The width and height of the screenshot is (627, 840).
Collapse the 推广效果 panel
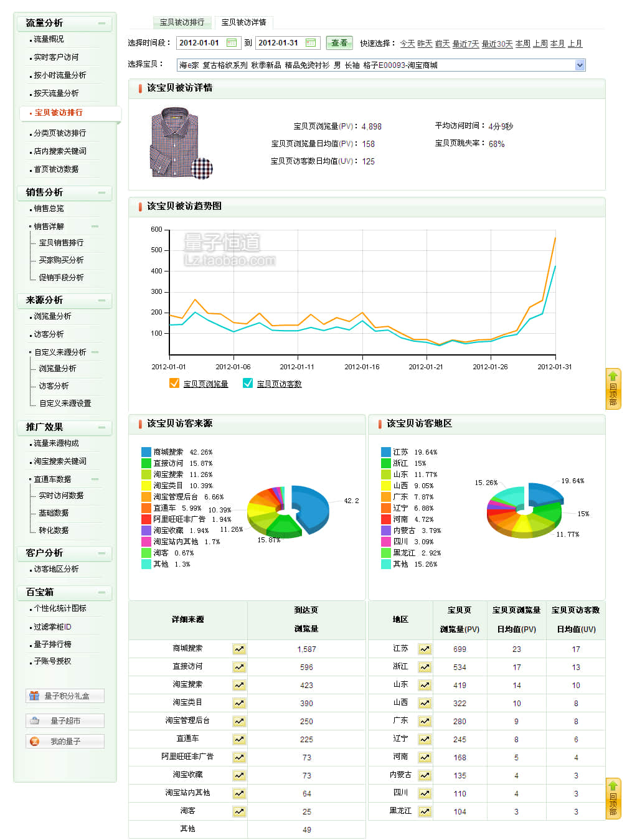pos(103,428)
